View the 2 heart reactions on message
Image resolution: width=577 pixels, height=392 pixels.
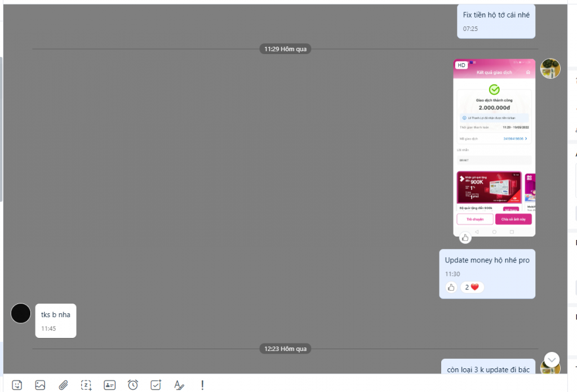pyautogui.click(x=472, y=287)
